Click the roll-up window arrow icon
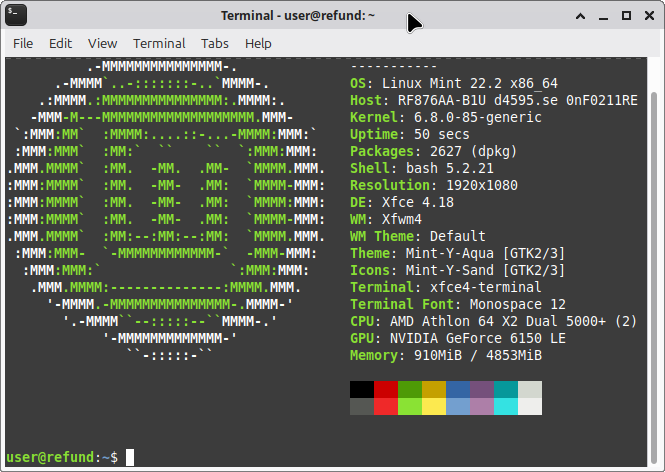665x472 pixels. (x=581, y=16)
